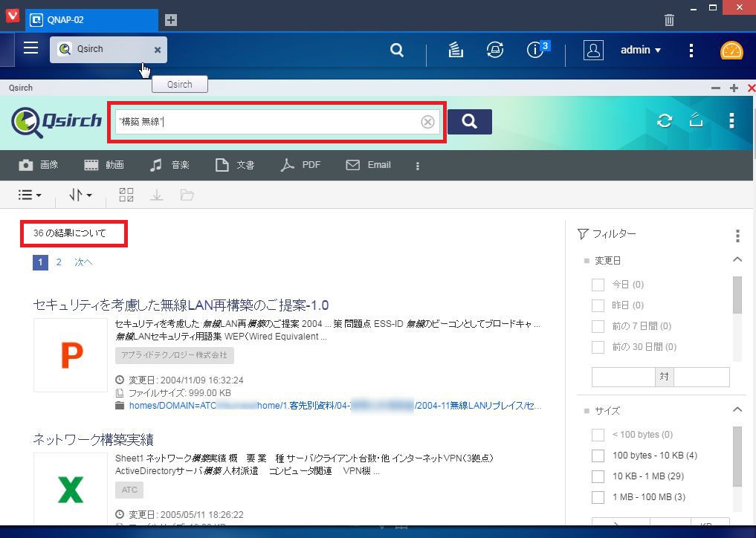Collapse the 変更日 filter section
The image size is (756, 538).
click(737, 259)
